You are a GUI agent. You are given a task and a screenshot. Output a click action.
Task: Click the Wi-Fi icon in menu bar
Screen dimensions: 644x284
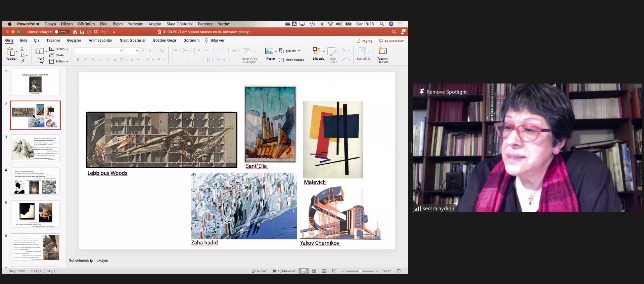(330, 24)
